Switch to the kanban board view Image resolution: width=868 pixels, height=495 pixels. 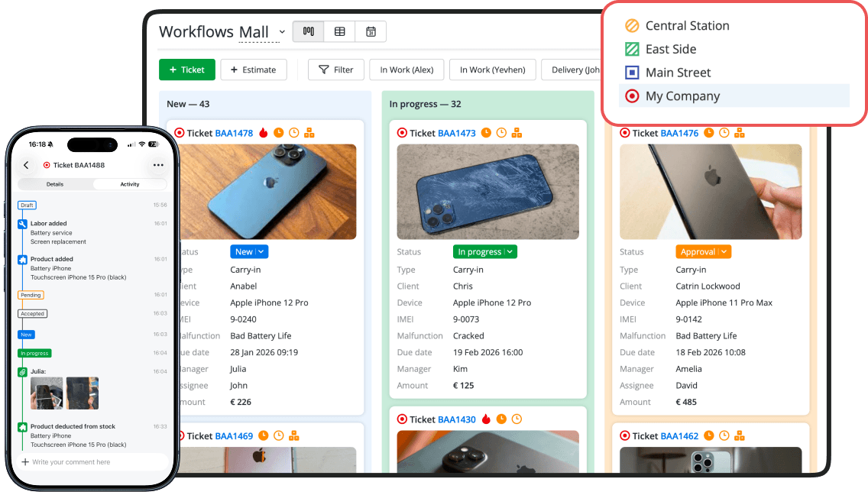[309, 31]
